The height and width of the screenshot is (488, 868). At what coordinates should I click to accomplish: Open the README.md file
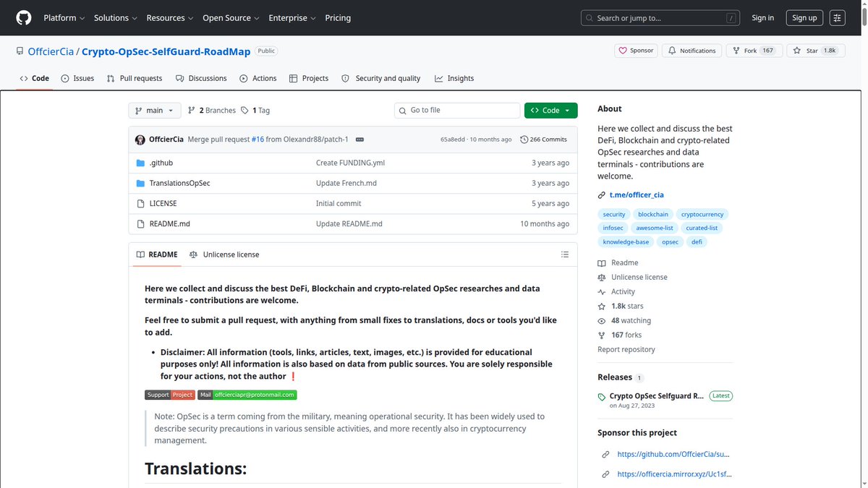[x=169, y=223]
